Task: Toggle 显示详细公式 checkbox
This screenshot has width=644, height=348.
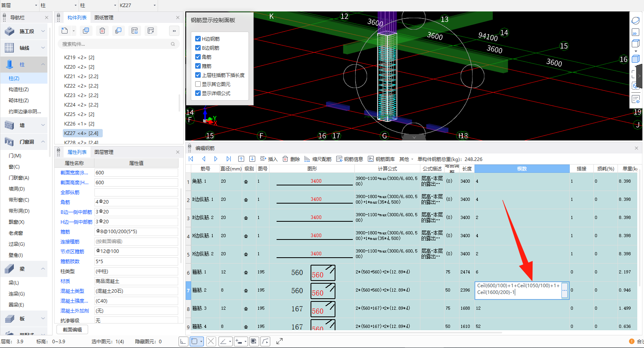Action: pos(198,93)
